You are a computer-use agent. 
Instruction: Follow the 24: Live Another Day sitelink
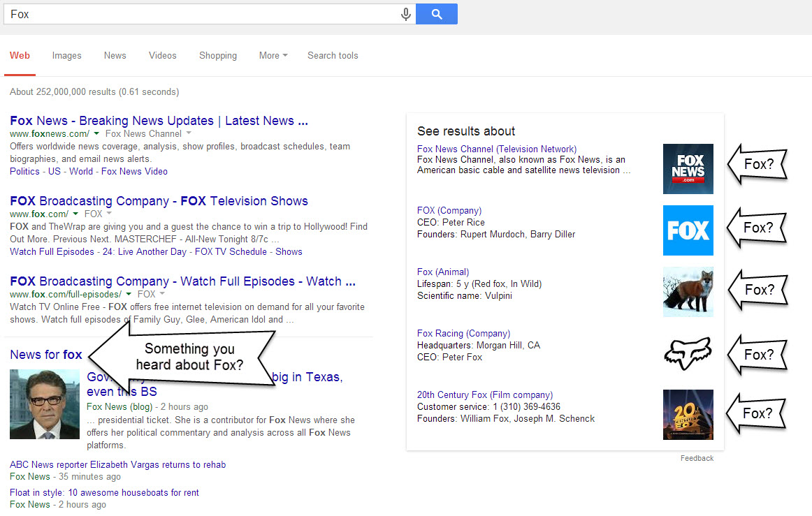[x=145, y=251]
